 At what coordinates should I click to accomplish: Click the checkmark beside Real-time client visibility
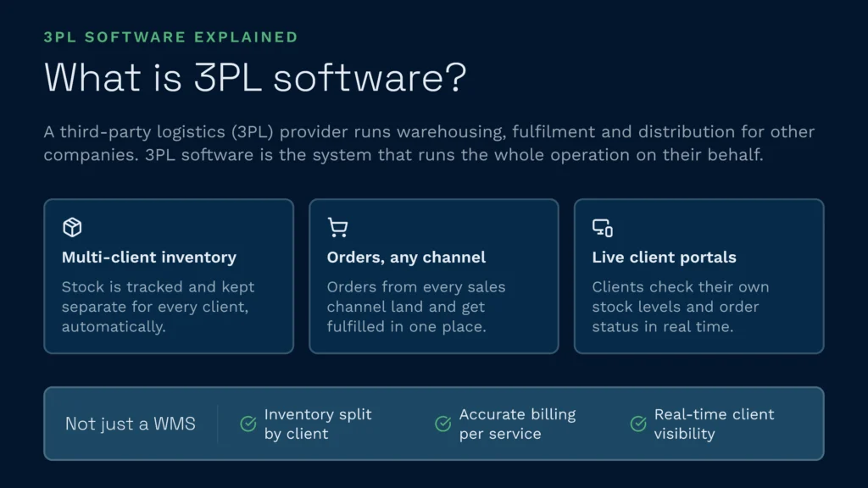pyautogui.click(x=637, y=424)
